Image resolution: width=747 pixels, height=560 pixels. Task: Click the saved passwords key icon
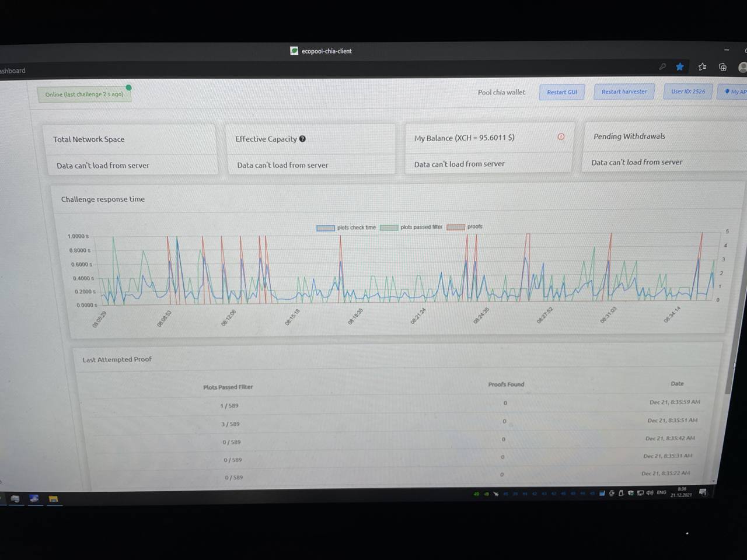[662, 66]
